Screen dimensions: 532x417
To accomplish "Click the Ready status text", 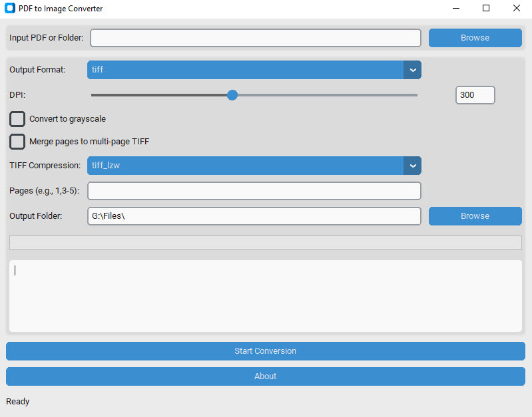I will tap(17, 402).
